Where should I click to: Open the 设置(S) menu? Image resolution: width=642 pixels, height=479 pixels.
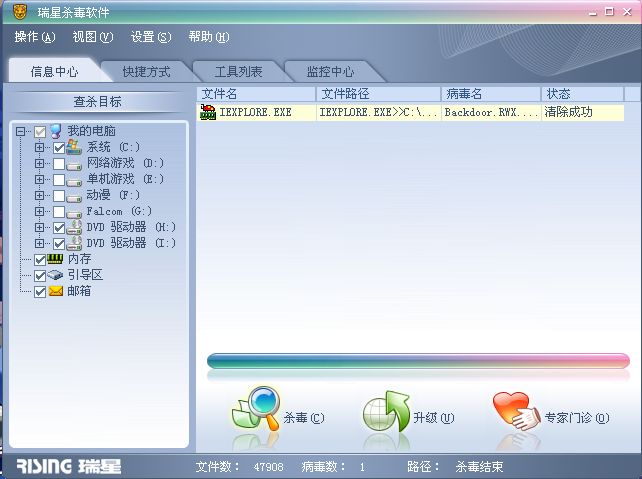click(151, 37)
